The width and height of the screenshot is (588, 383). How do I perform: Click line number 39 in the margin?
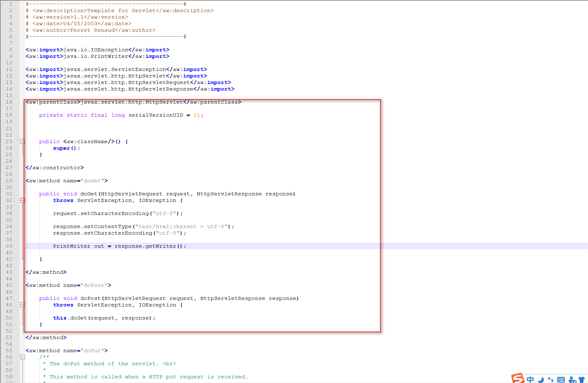(x=9, y=246)
